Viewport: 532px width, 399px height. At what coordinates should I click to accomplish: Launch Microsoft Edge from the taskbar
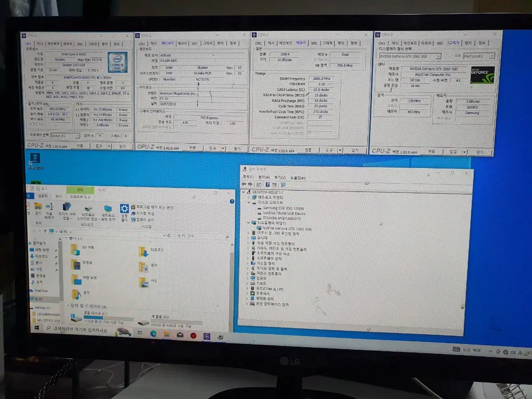153,334
